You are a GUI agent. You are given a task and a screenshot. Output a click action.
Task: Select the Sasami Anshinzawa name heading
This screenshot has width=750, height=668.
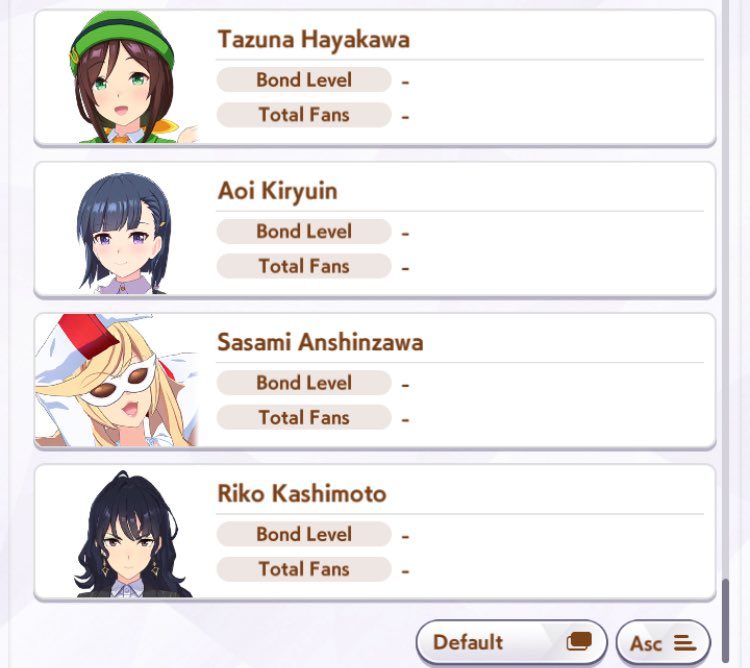[320, 342]
